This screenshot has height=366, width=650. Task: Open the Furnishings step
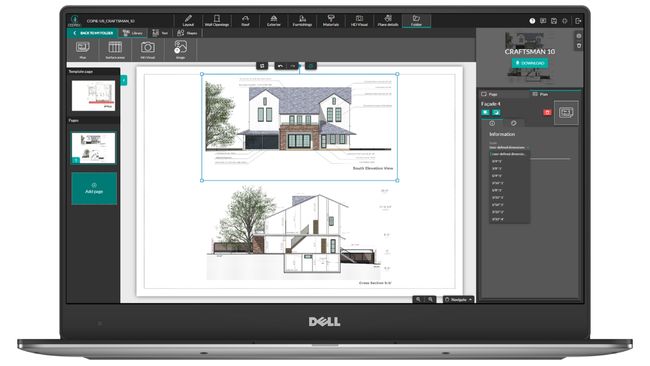tap(302, 21)
